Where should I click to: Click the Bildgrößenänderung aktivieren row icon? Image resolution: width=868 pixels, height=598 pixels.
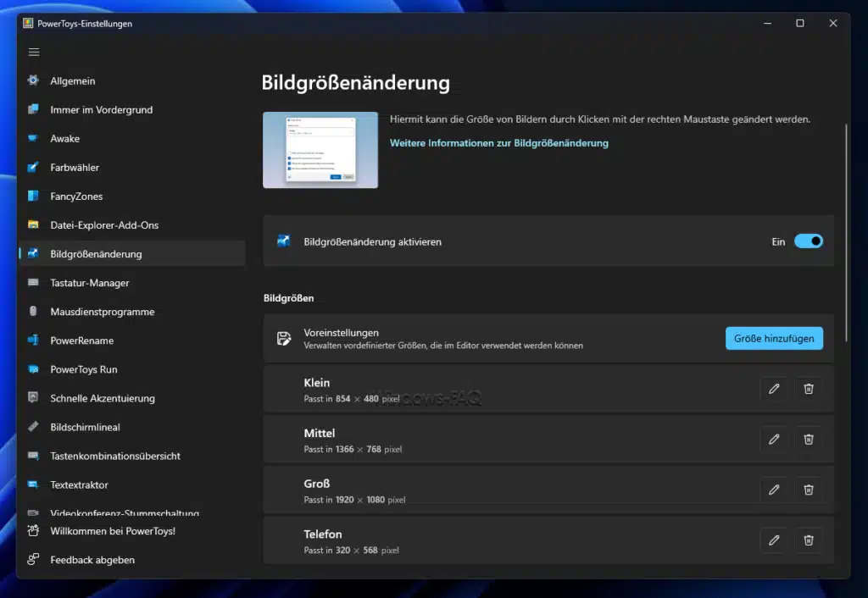(x=283, y=241)
